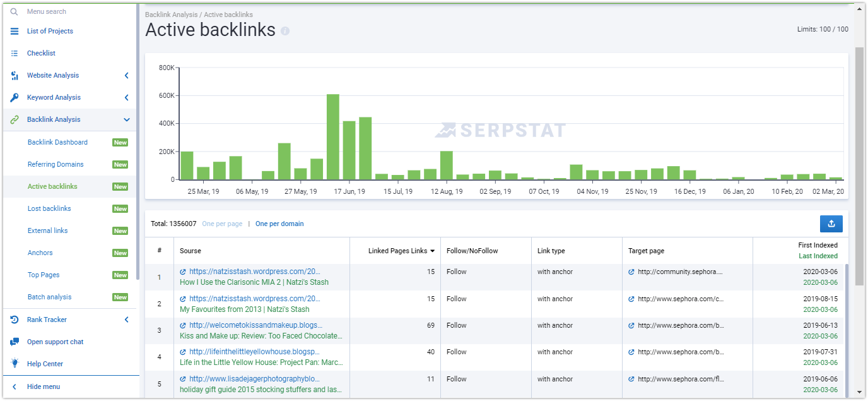Image resolution: width=868 pixels, height=401 pixels.
Task: Click Checklist label in sidebar
Action: coord(41,53)
